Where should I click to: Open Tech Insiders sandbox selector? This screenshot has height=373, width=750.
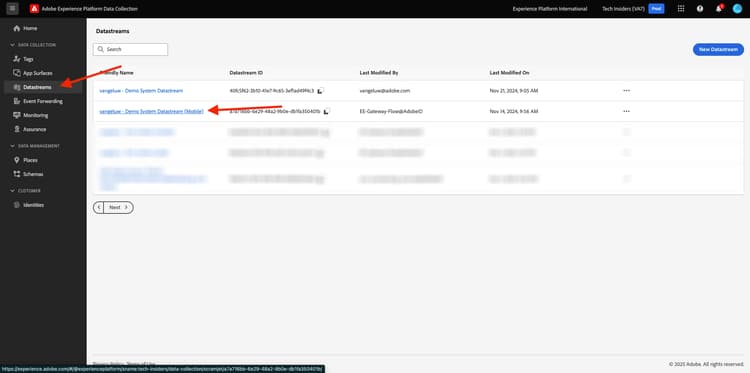coord(623,9)
